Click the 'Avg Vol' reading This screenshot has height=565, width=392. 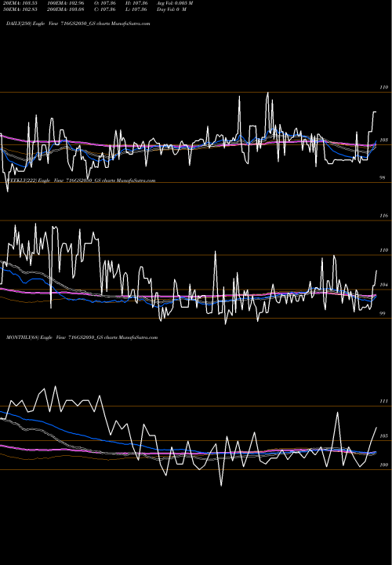tap(175, 3)
